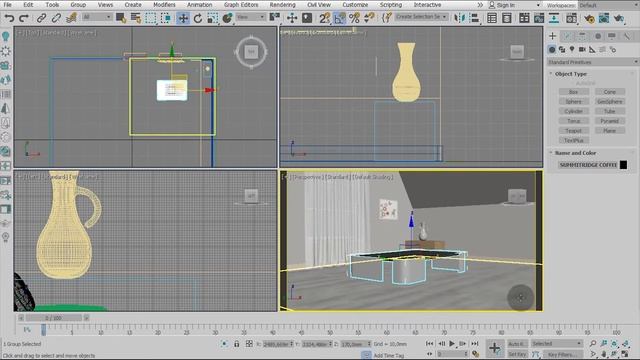Toggle the Angle Snap button
This screenshot has height=360, width=640.
click(339, 18)
